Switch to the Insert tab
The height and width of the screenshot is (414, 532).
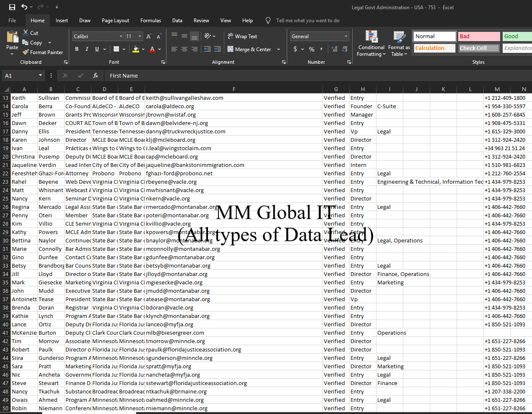click(x=62, y=20)
